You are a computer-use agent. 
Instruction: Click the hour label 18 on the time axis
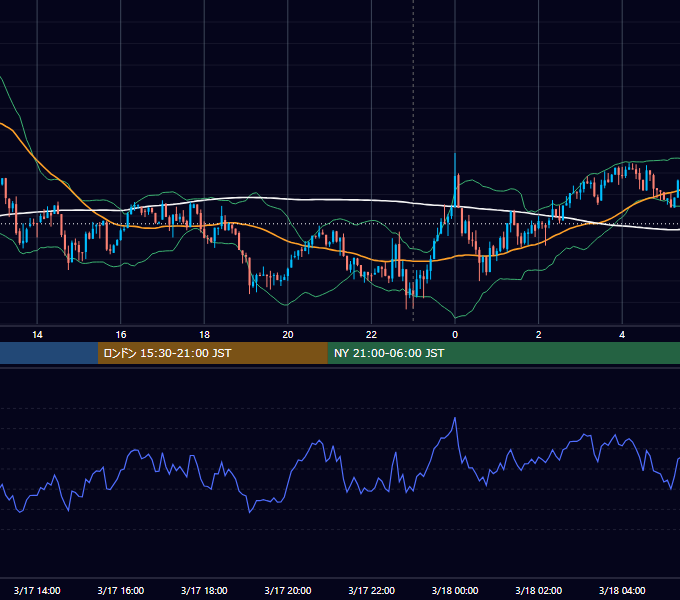click(x=204, y=335)
